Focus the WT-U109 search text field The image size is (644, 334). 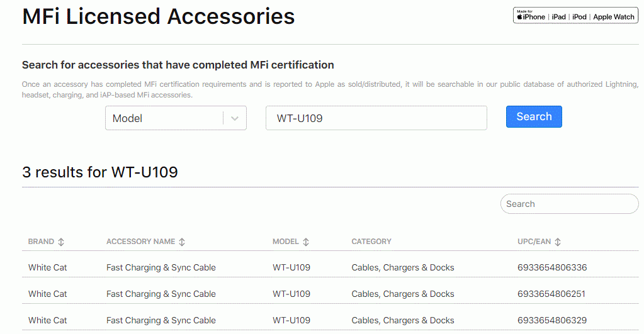376,118
